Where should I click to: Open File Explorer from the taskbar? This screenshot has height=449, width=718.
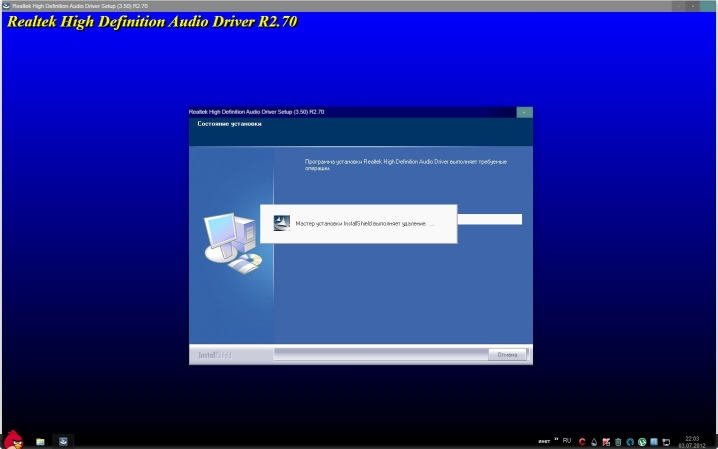[x=40, y=442]
